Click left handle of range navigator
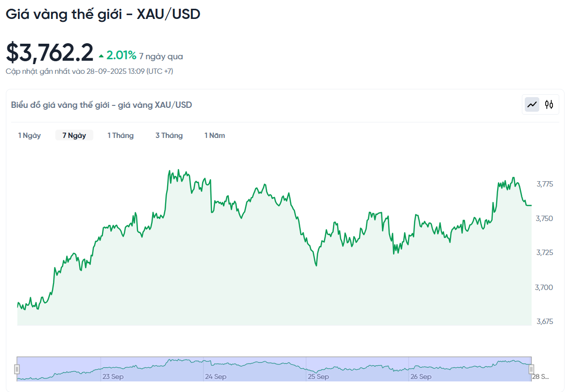Image resolution: width=568 pixels, height=392 pixels. [17, 369]
